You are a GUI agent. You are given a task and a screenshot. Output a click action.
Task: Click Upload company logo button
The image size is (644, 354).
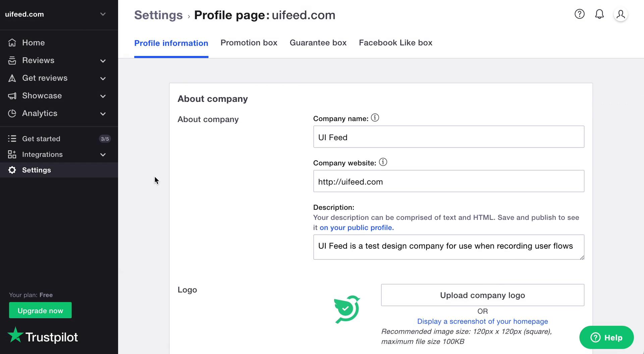pyautogui.click(x=482, y=295)
